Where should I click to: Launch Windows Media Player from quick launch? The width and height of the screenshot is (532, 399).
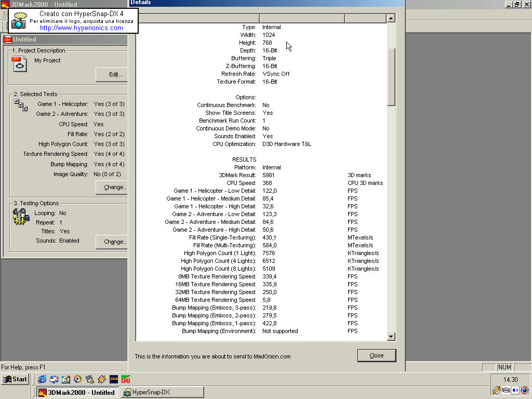pos(78,379)
